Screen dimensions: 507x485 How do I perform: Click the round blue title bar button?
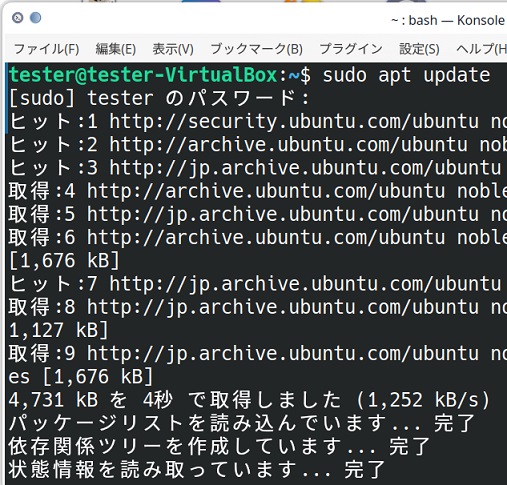[35, 17]
